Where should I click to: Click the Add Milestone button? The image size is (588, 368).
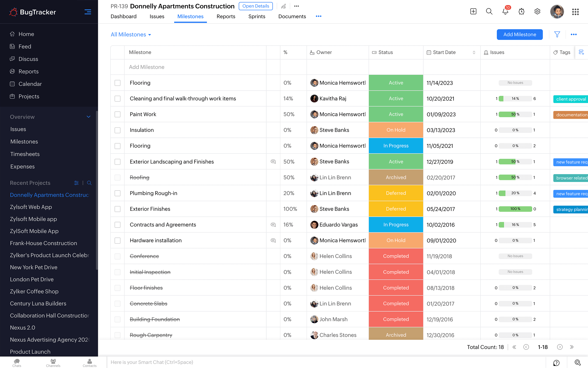point(519,34)
